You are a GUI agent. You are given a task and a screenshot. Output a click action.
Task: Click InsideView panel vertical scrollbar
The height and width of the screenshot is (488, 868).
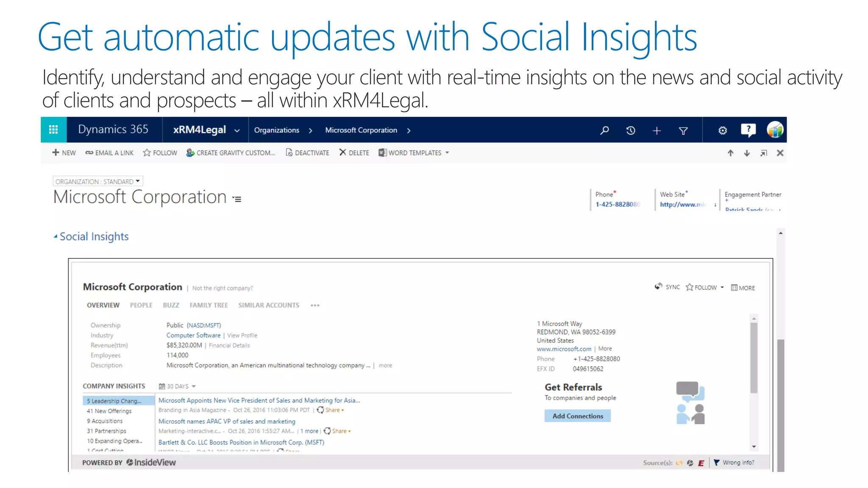[754, 358]
